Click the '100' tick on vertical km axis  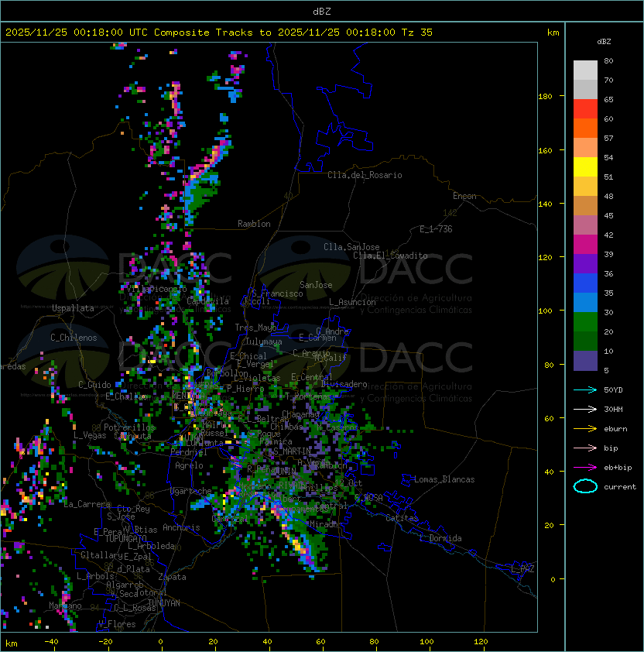[545, 311]
